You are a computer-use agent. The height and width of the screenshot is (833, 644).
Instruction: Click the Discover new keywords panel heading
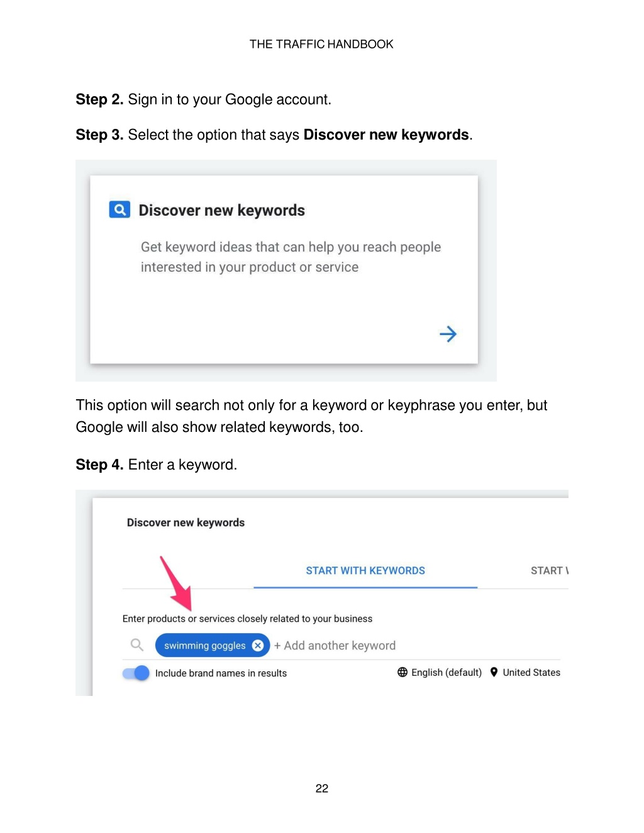tap(186, 522)
